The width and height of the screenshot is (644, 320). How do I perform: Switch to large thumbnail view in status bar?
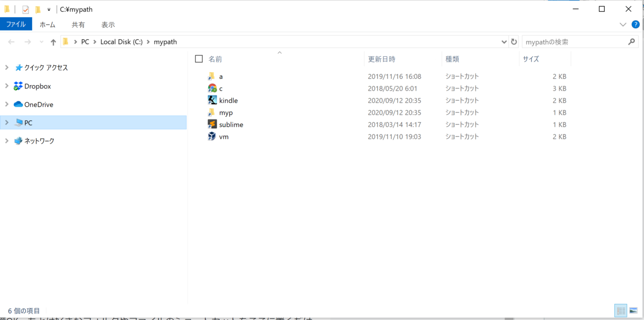(x=633, y=310)
